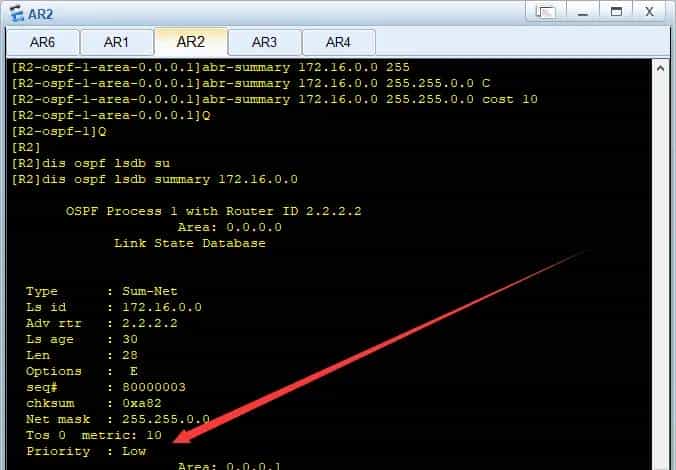This screenshot has height=470, width=676.
Task: Click the '[R2-ospf-1]Q' line
Action: pos(59,132)
